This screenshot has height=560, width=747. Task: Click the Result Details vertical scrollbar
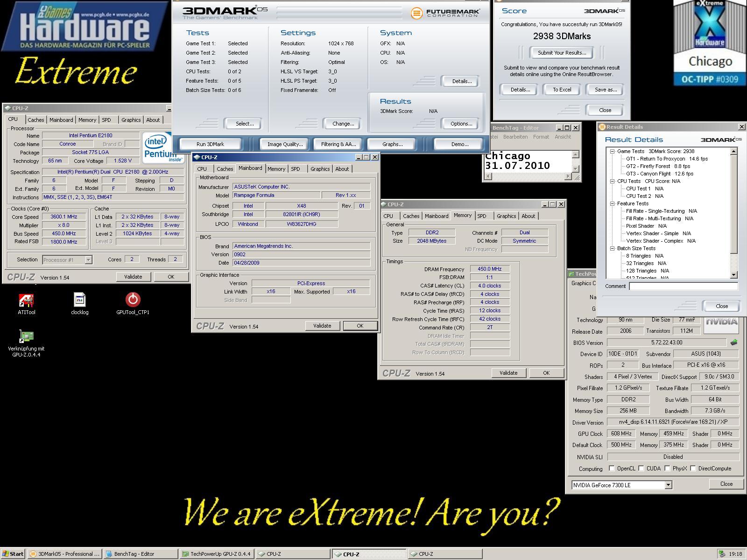(x=733, y=213)
